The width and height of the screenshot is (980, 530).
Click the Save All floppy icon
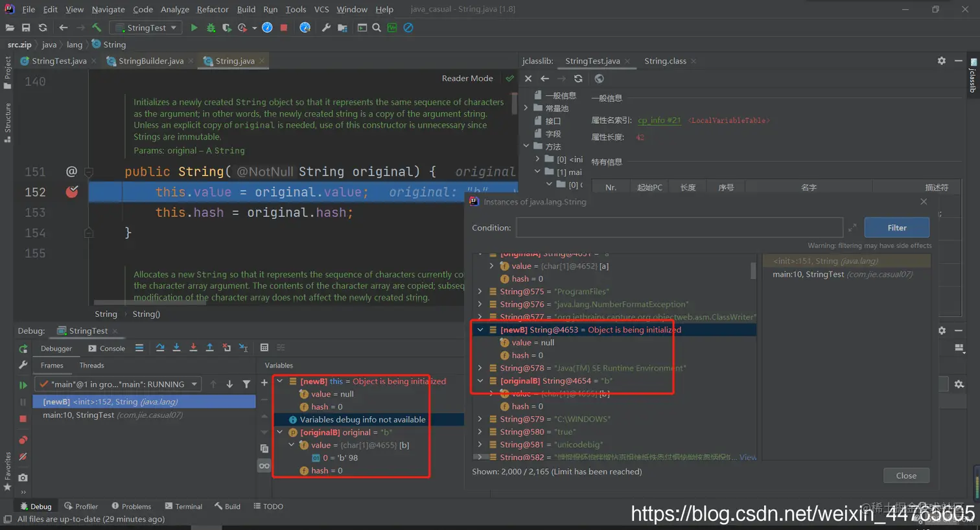click(x=26, y=28)
